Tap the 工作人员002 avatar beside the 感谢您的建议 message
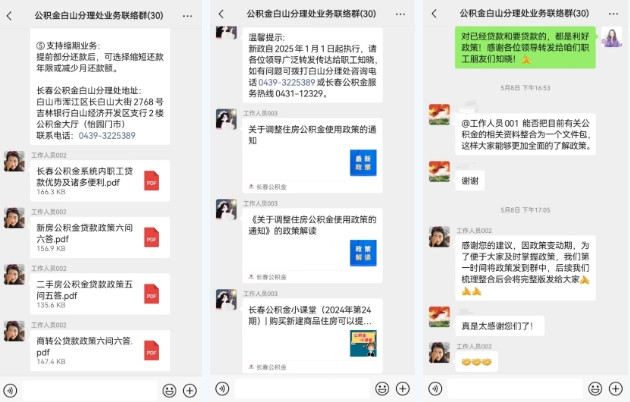The height and width of the screenshot is (402, 630). pyautogui.click(x=439, y=237)
